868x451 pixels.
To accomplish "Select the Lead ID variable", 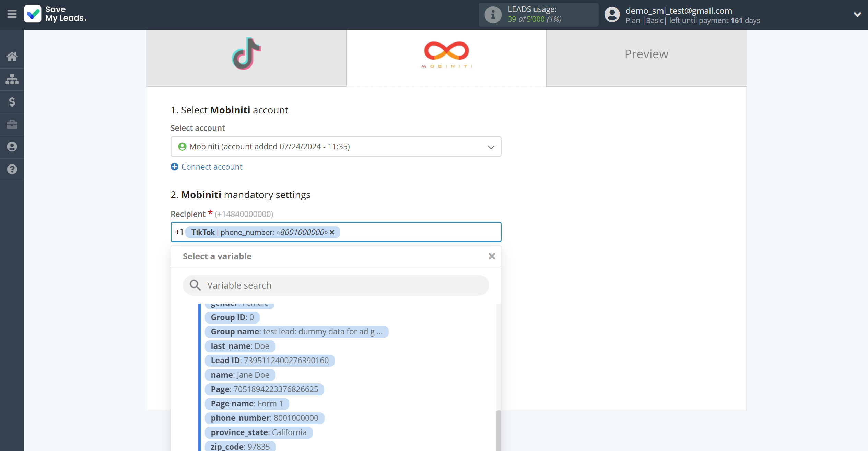I will point(270,361).
